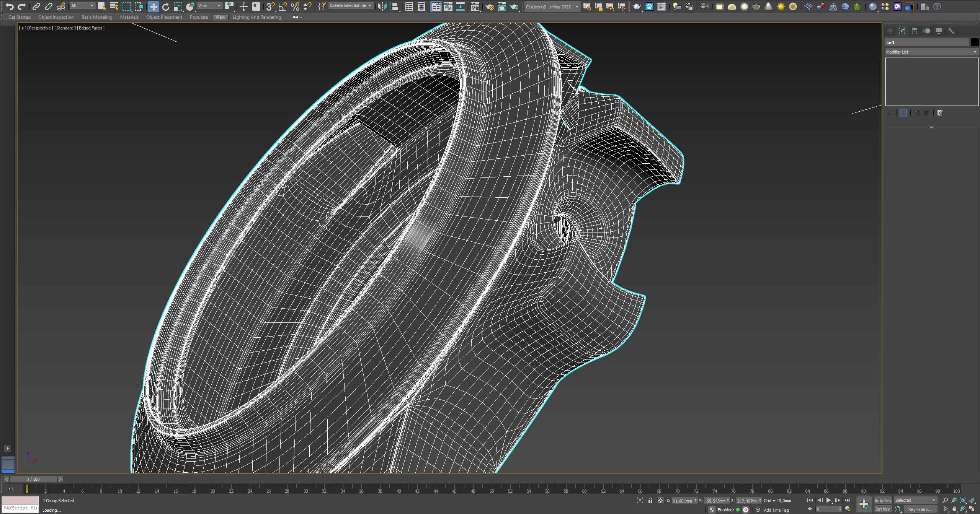The width and height of the screenshot is (980, 514).
Task: Expand the Modifier List dropdown
Action: pos(931,52)
